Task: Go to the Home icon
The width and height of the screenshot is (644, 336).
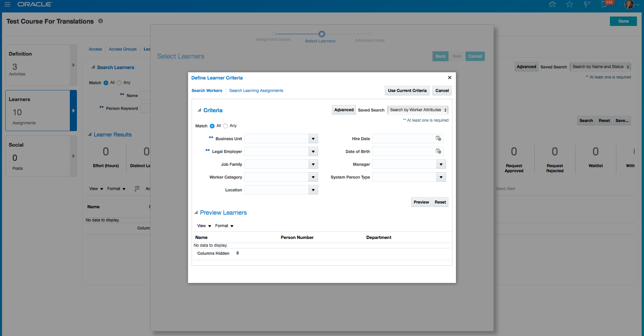Action: point(552,4)
